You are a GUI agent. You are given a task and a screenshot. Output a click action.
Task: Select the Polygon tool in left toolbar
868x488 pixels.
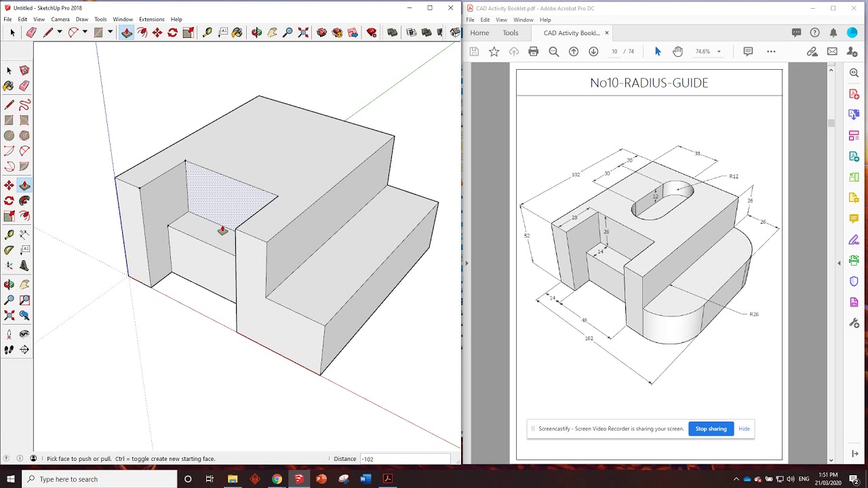[24, 136]
